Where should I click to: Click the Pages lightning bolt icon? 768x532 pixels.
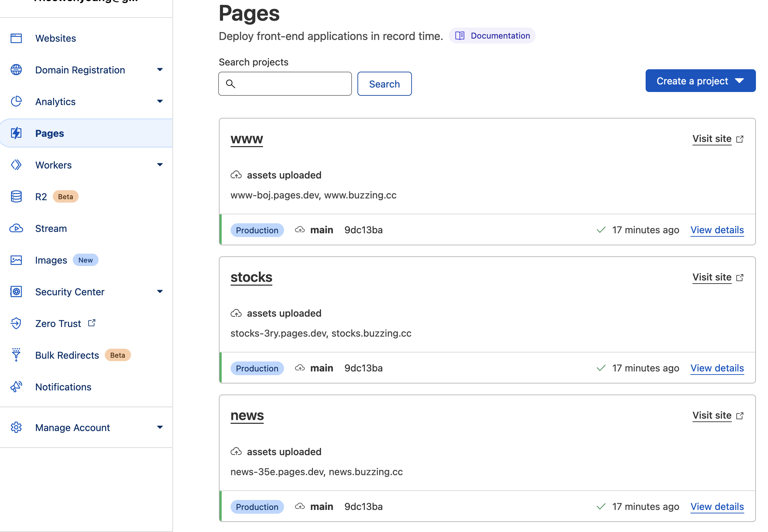pos(16,133)
